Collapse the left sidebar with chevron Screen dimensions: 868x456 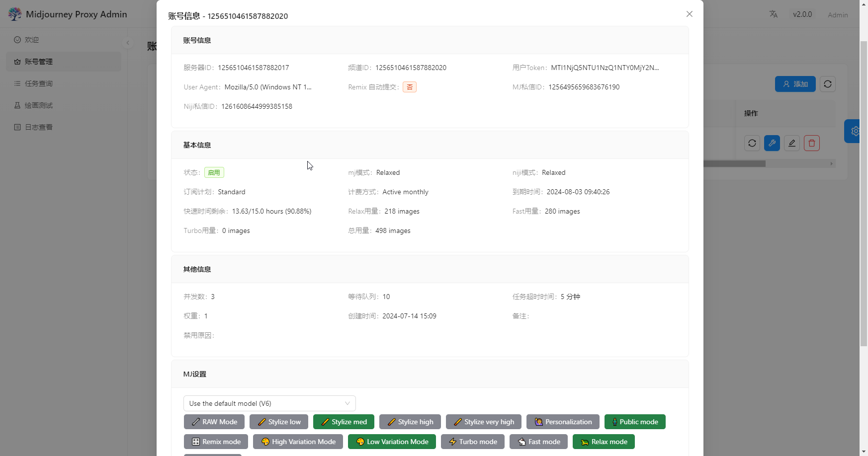pyautogui.click(x=128, y=43)
